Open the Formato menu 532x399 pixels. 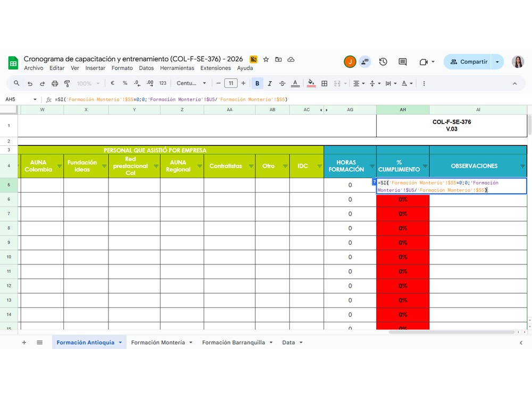(x=122, y=68)
